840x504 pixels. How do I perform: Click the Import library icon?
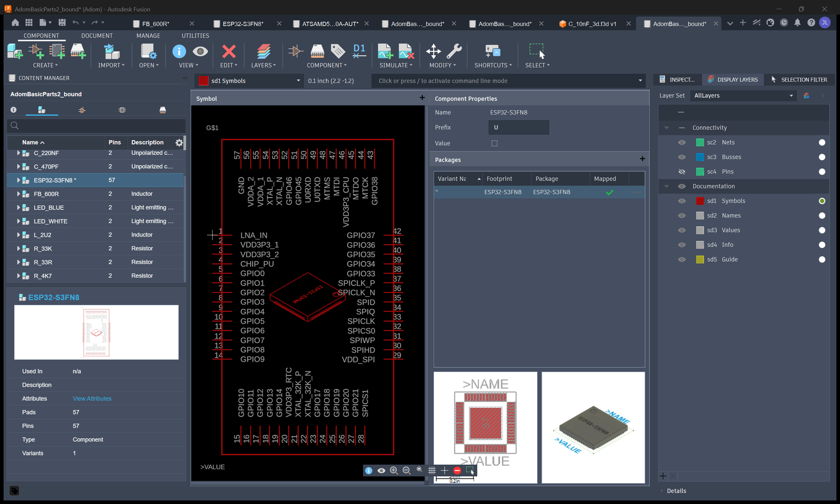pos(111,51)
